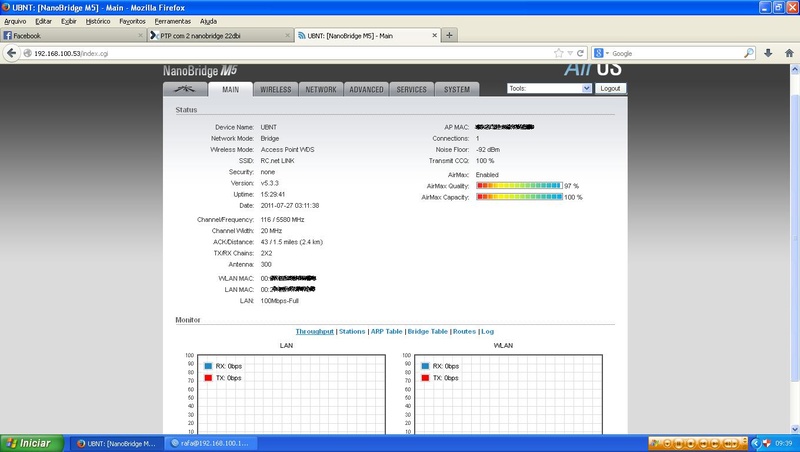
Task: Open URL history dropdown arrow
Action: [x=570, y=53]
